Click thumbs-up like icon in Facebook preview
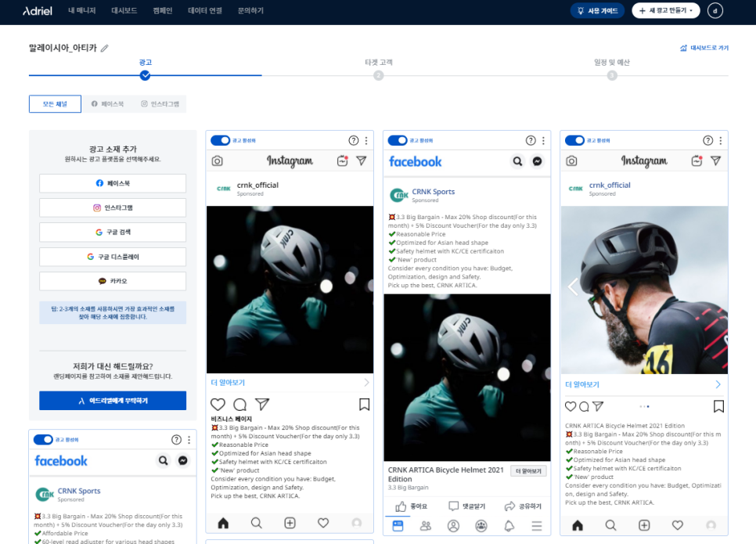This screenshot has width=756, height=544. coord(401,506)
